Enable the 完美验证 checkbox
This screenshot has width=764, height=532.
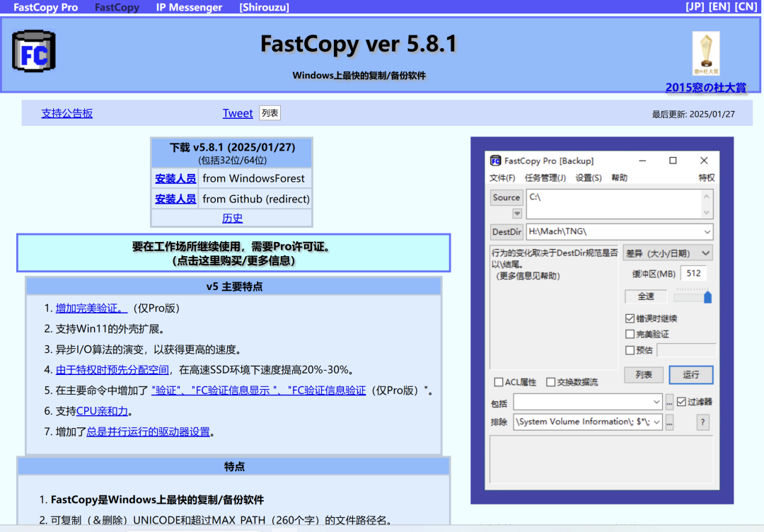tap(630, 334)
